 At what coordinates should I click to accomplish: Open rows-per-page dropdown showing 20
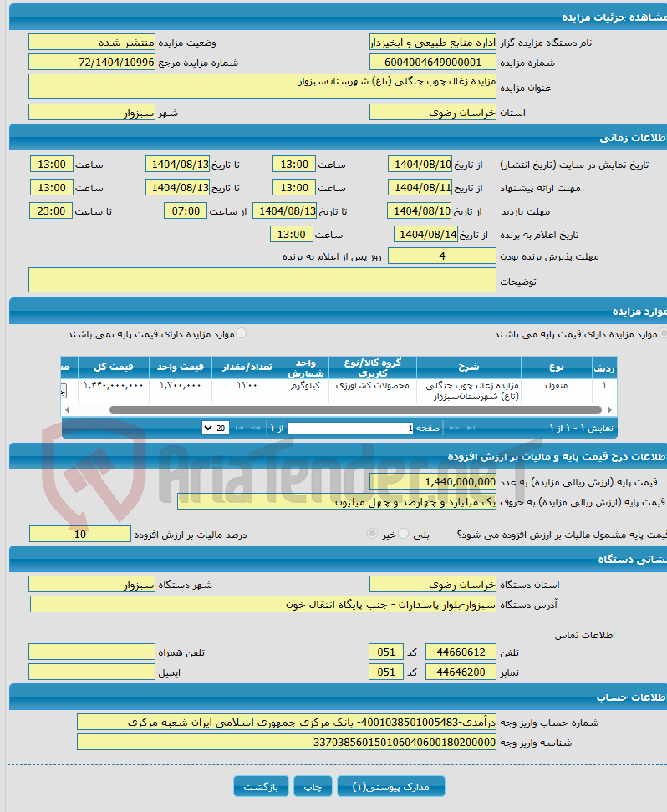coord(216,429)
